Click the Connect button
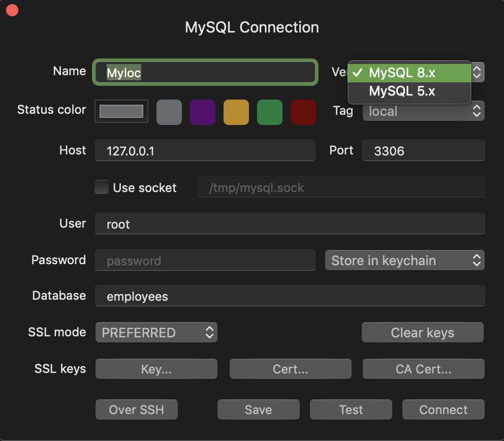This screenshot has height=441, width=504. (x=443, y=409)
